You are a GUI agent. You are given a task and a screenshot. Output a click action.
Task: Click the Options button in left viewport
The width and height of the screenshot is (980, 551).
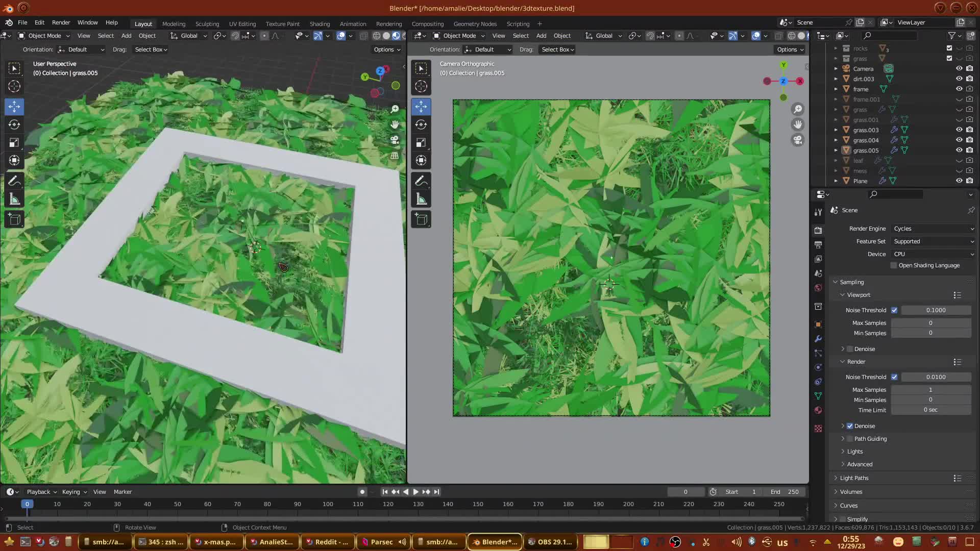(x=387, y=49)
